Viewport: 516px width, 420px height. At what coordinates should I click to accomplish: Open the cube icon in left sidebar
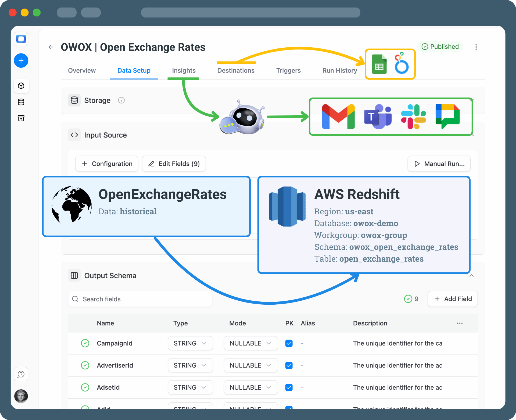point(21,86)
